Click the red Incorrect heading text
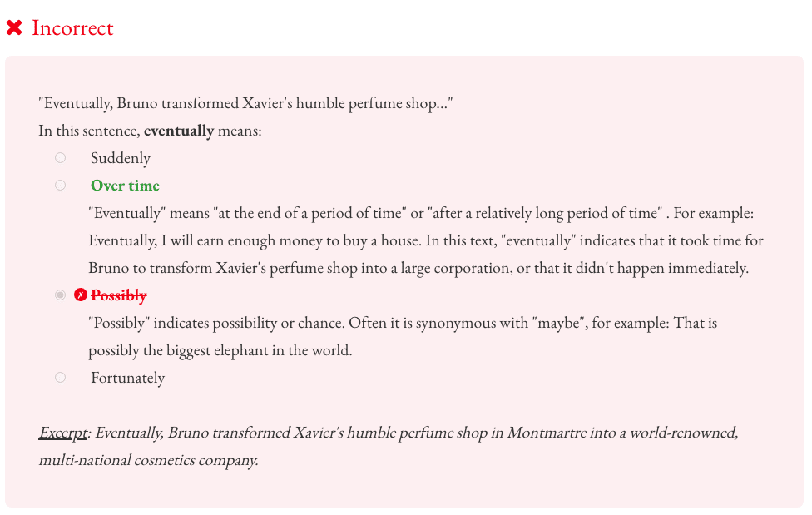 [72, 28]
